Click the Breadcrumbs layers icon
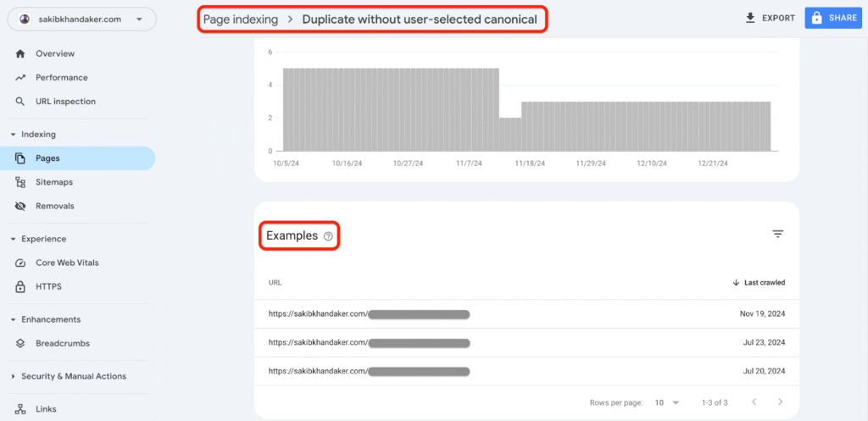Viewport: 868px width, 421px height. (x=20, y=343)
